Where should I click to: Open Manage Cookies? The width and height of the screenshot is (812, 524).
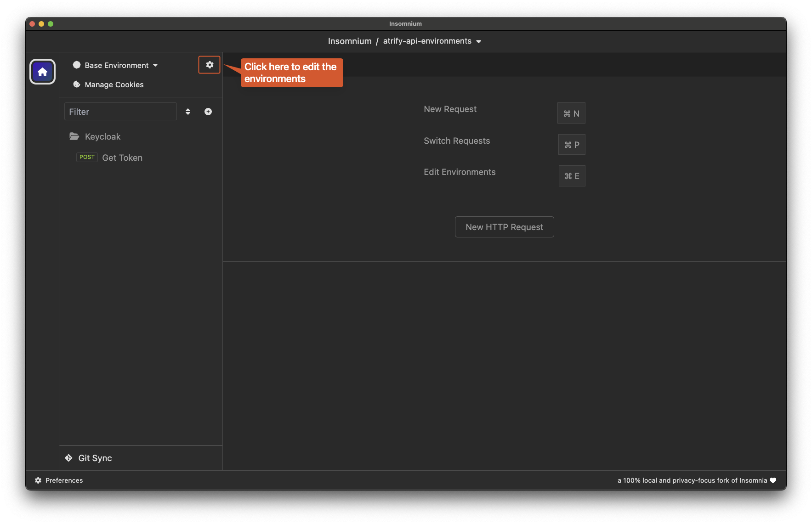click(114, 85)
